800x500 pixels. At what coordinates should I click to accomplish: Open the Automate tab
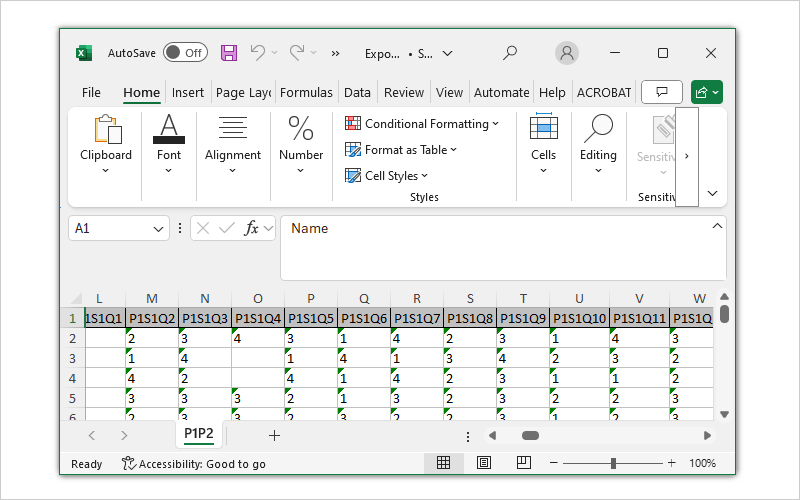pyautogui.click(x=501, y=92)
